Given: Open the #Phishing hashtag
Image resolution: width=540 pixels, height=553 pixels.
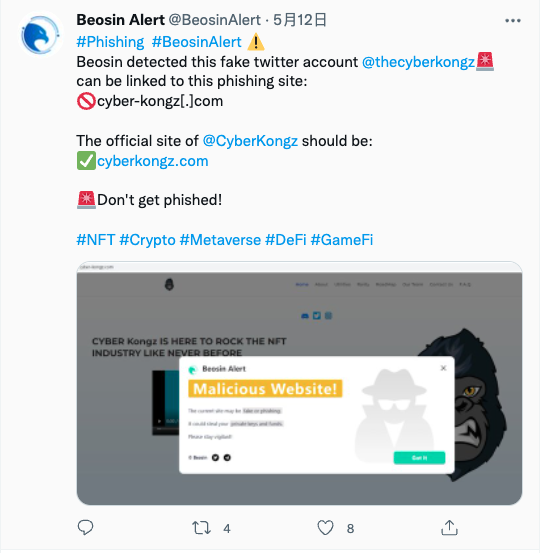Looking at the screenshot, I should [110, 42].
